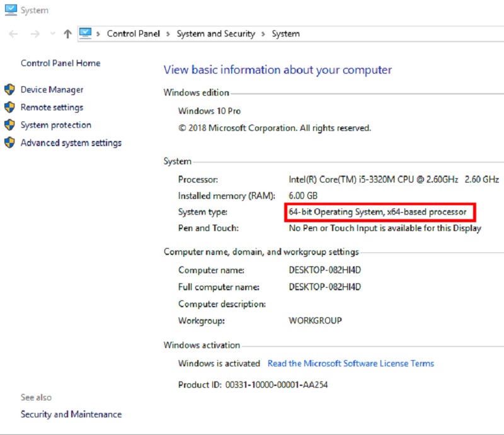The width and height of the screenshot is (504, 435).
Task: Click the shield icon beside Remote settings
Action: 9,107
